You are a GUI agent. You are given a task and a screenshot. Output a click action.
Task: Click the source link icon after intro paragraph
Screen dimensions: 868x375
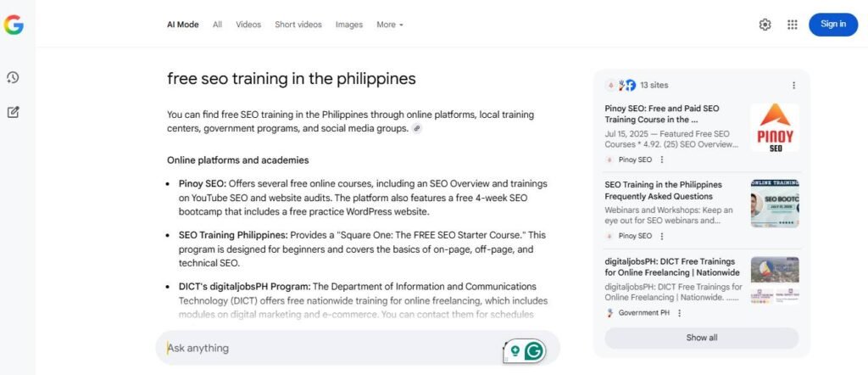click(x=417, y=128)
